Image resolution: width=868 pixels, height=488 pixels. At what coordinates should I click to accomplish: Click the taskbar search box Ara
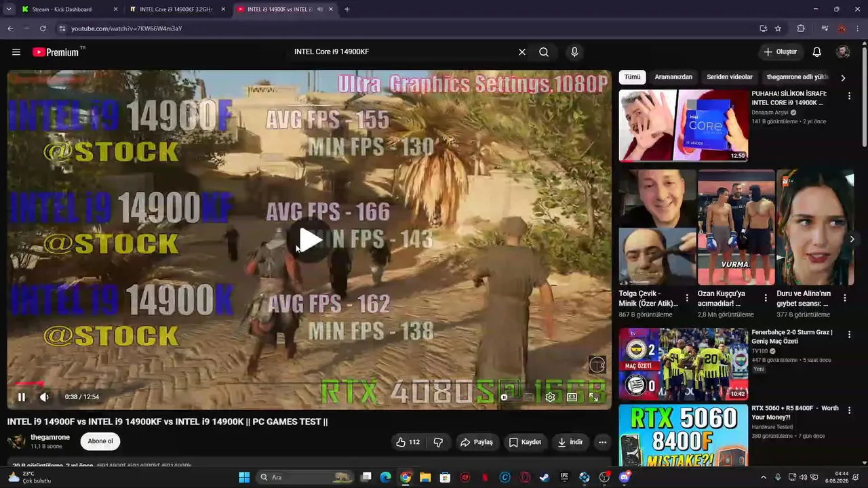(x=305, y=477)
